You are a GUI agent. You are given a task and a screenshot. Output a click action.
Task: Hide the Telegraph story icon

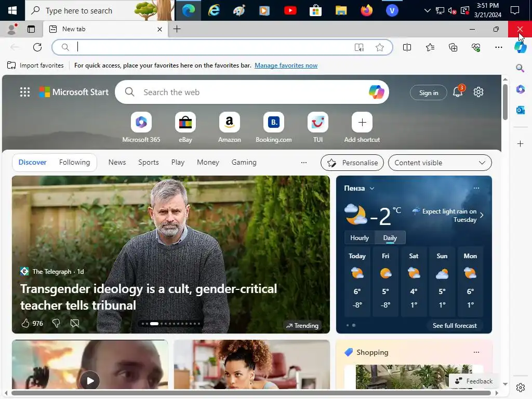pos(75,323)
